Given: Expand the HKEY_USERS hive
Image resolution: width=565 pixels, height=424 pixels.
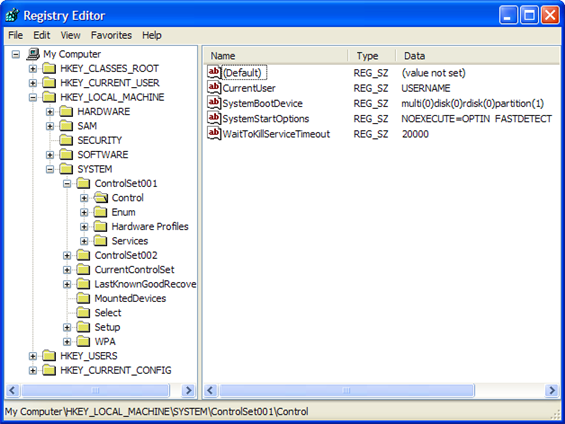Looking at the screenshot, I should (x=32, y=356).
